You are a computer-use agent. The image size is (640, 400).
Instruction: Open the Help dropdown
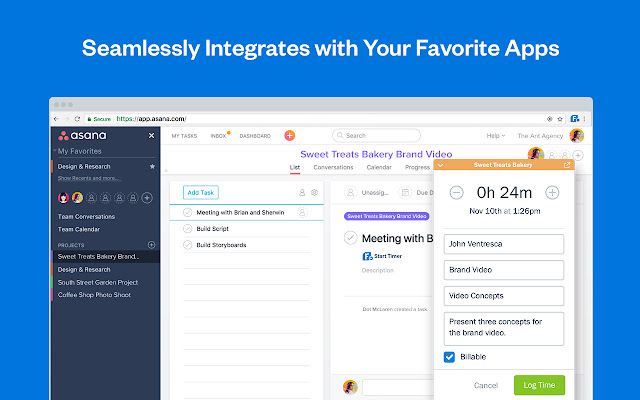point(496,136)
